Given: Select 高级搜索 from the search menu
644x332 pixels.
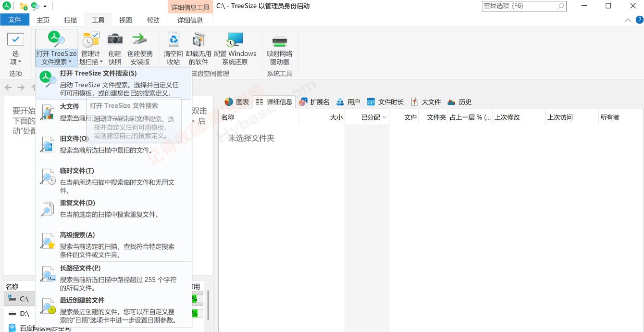Looking at the screenshot, I should [x=77, y=235].
